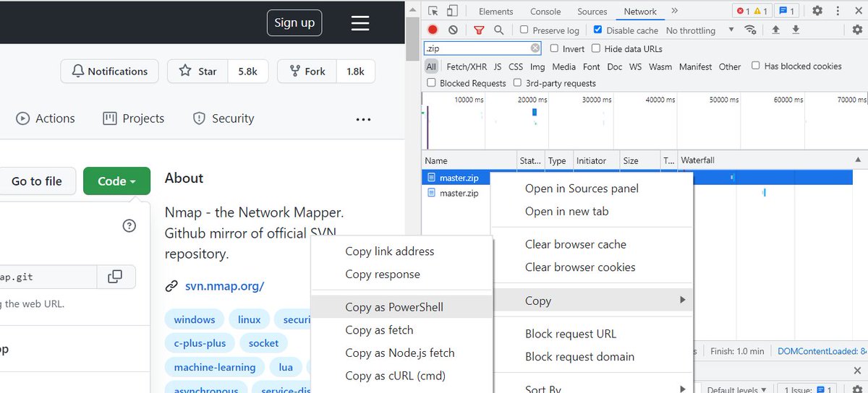Tick 3rd-party requests checkbox
This screenshot has height=393, width=868.
(x=518, y=83)
